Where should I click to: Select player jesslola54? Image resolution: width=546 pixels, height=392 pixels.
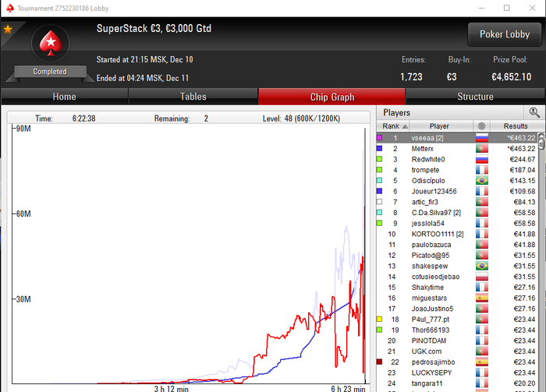[457, 224]
